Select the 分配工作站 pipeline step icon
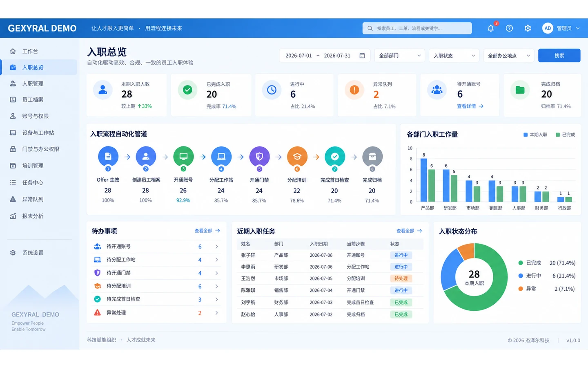This screenshot has height=368, width=588. (x=221, y=157)
